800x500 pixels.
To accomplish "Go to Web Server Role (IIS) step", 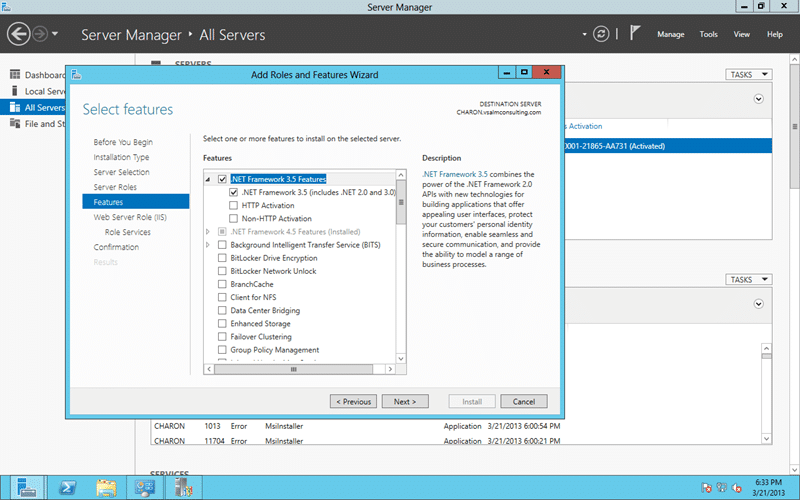I will point(130,217).
